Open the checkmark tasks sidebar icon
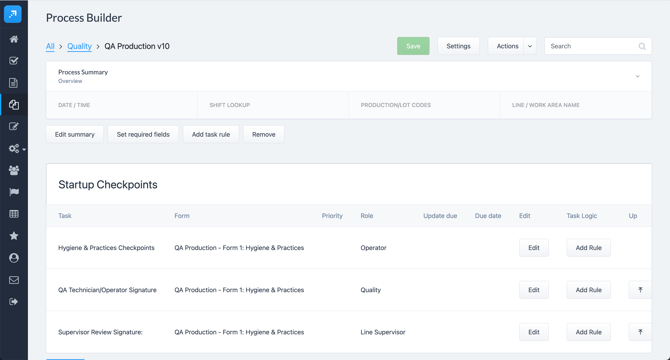This screenshot has width=670, height=360. coord(14,61)
